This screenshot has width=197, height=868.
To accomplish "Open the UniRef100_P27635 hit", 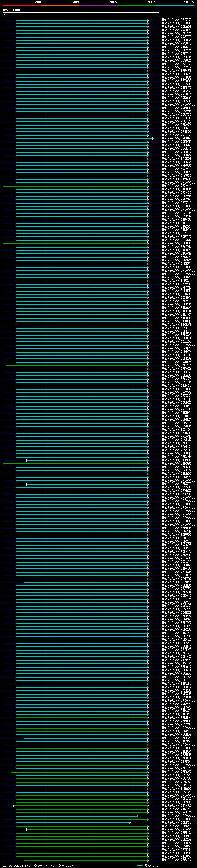I will (177, 558).
